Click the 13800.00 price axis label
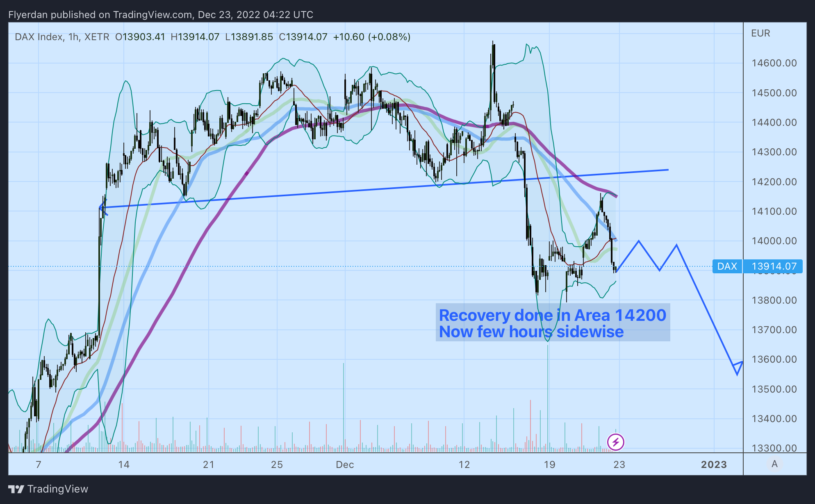 [x=774, y=300]
